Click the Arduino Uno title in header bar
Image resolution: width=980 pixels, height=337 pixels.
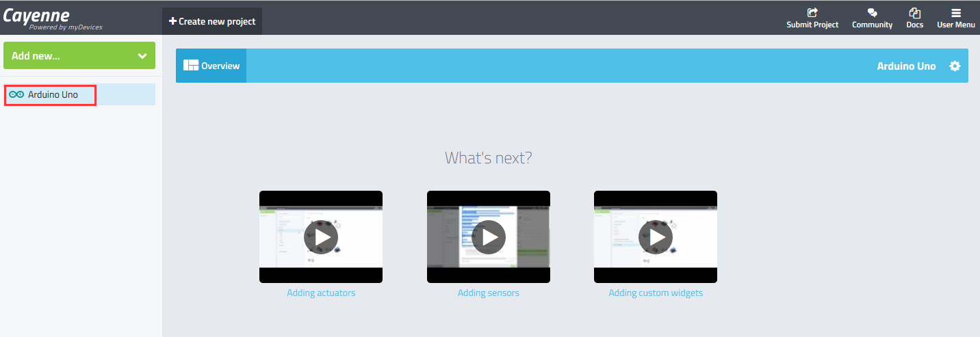pyautogui.click(x=906, y=66)
